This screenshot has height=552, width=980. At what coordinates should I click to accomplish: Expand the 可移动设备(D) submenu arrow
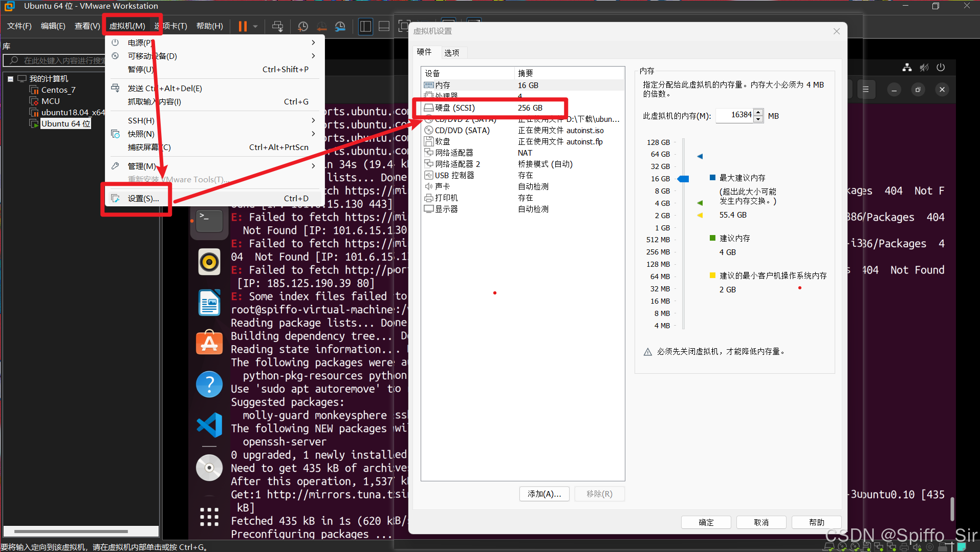pyautogui.click(x=313, y=56)
